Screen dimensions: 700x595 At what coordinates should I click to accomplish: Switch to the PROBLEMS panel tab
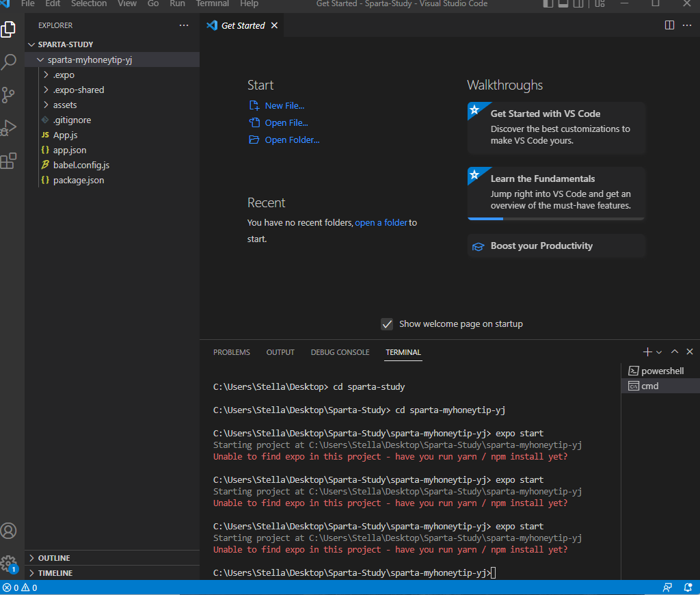point(232,352)
